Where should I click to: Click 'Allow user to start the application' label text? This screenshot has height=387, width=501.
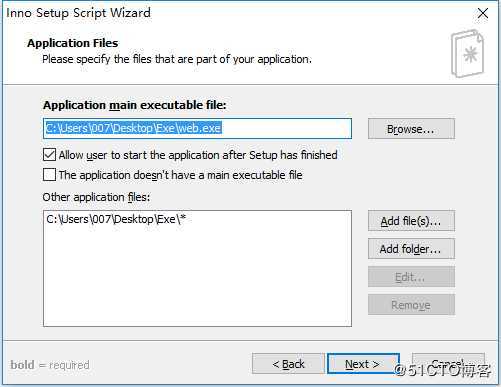[x=198, y=155]
